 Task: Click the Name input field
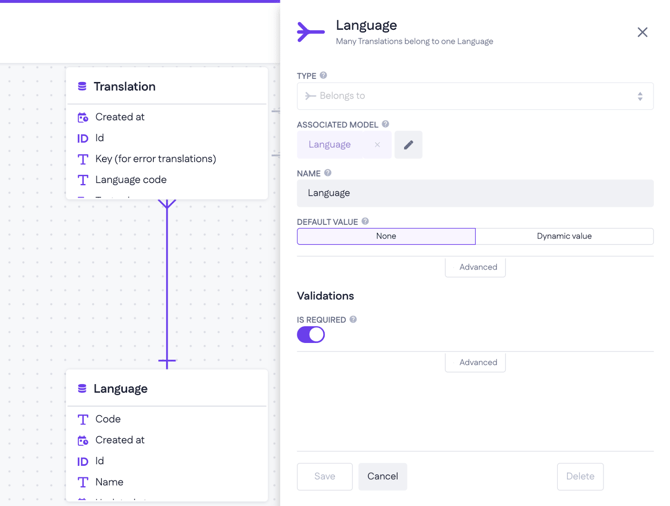pyautogui.click(x=475, y=193)
